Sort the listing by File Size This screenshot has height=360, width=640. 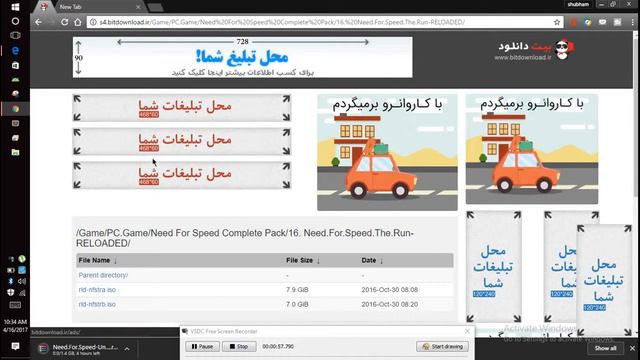pos(303,260)
